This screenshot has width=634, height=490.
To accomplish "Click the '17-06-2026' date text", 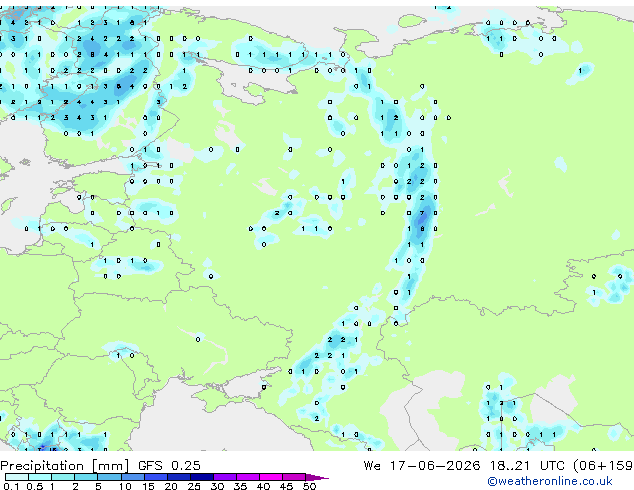I will pos(435,466).
